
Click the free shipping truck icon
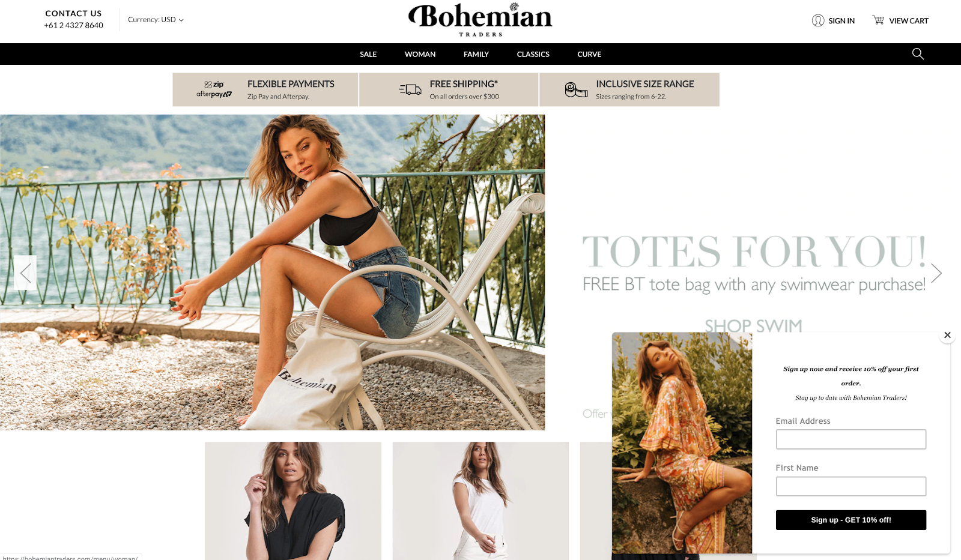[x=410, y=89]
